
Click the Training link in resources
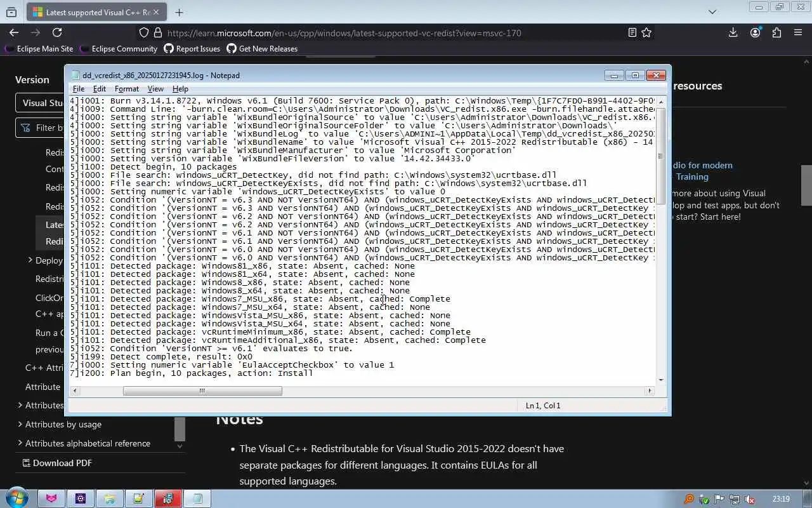[692, 177]
